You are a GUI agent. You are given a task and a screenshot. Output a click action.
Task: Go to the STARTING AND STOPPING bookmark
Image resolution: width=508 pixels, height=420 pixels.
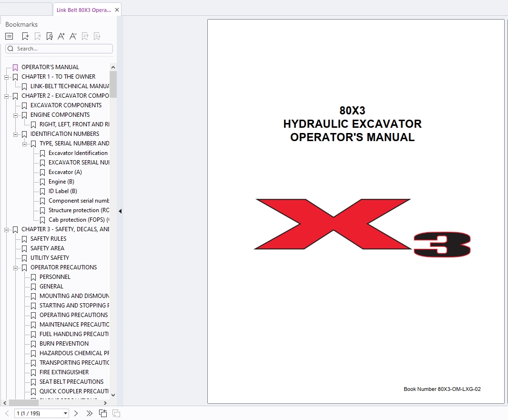pos(74,306)
